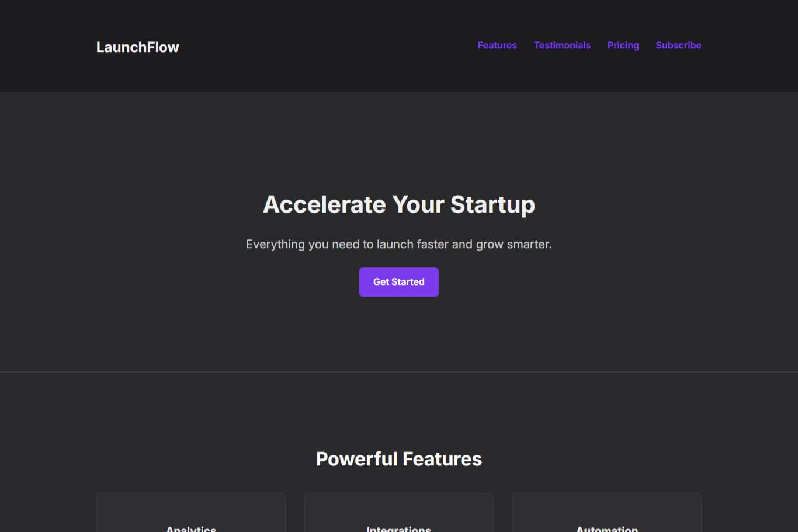Image resolution: width=798 pixels, height=532 pixels.
Task: Click the horizontal divider below the hero section
Action: coord(399,372)
